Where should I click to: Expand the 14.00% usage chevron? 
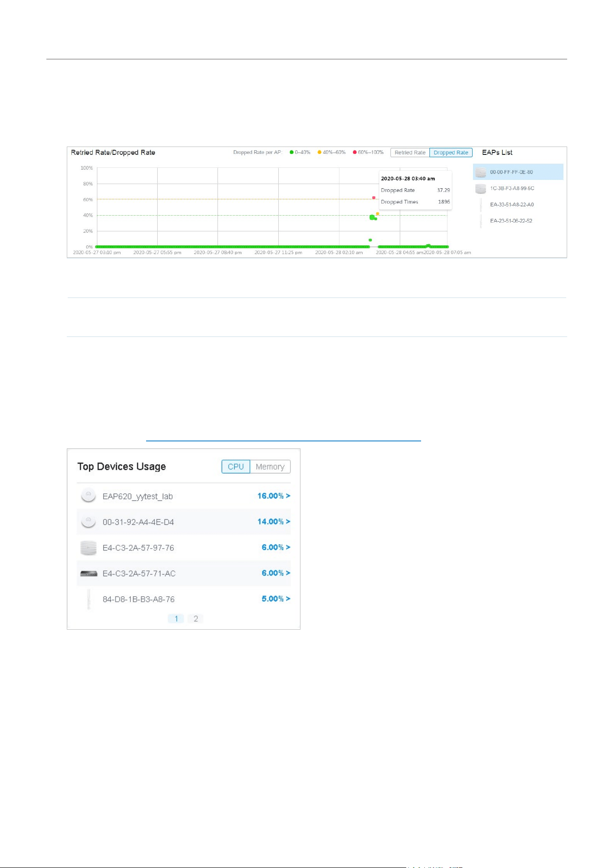288,522
